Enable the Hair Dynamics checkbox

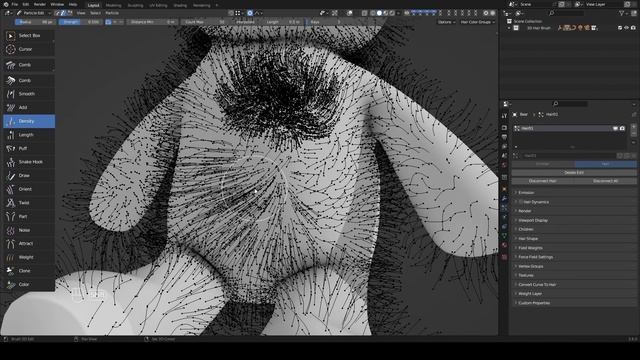[520, 202]
